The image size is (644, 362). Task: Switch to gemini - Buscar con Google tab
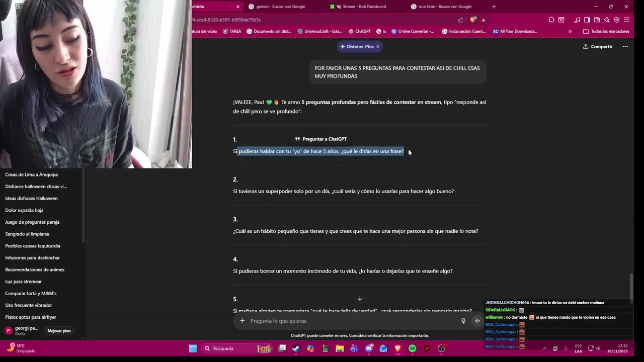[x=280, y=7]
